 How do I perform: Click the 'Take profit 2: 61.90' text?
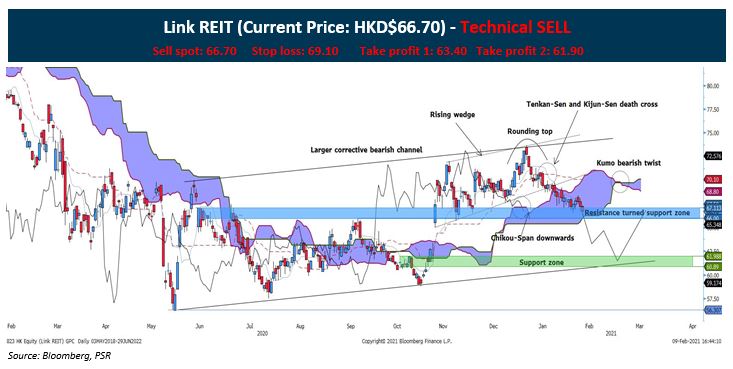click(530, 51)
